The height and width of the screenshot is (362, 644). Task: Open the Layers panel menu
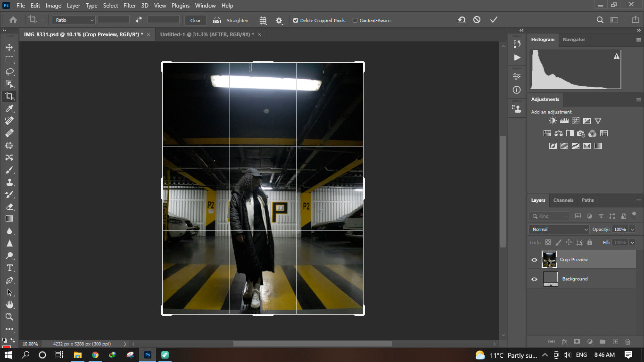638,200
